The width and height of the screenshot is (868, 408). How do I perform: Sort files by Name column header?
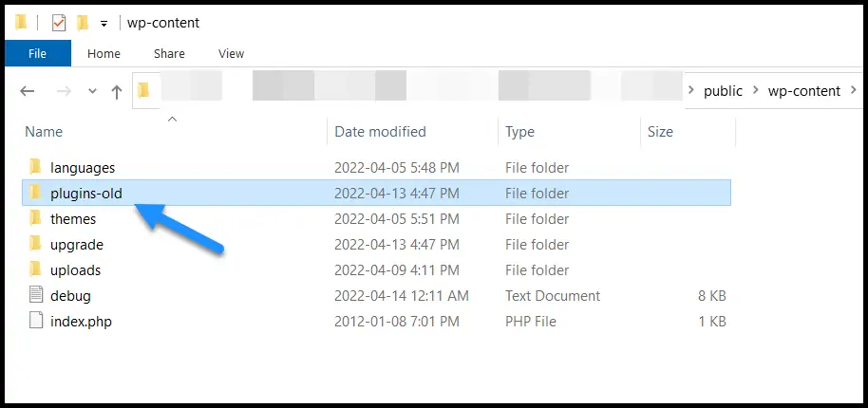click(44, 132)
